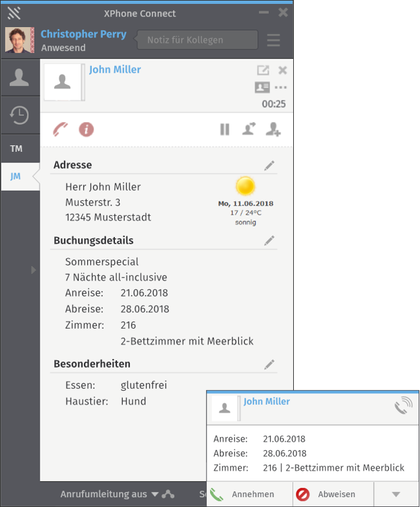
Task: Click the Hund value
Action: click(133, 401)
